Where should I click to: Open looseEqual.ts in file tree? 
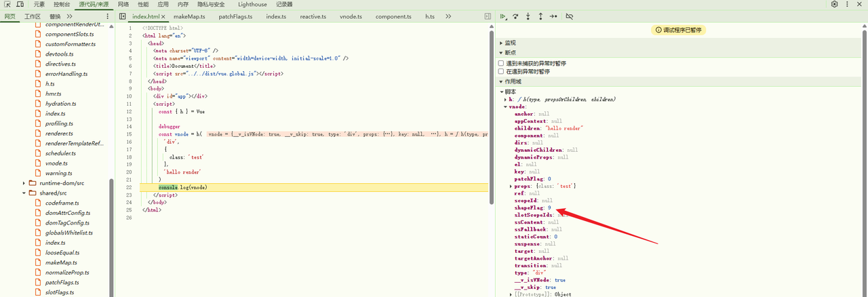(x=62, y=252)
